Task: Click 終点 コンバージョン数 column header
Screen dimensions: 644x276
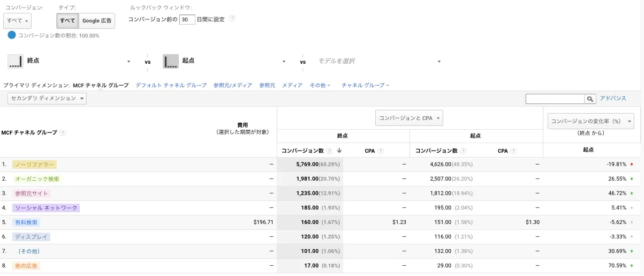Action: coord(303,151)
